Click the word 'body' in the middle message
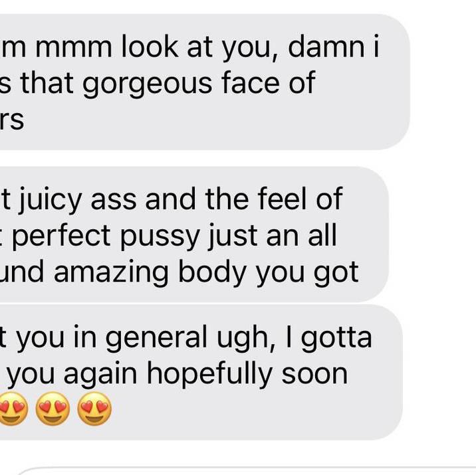The height and width of the screenshot is (475, 476). [x=212, y=272]
